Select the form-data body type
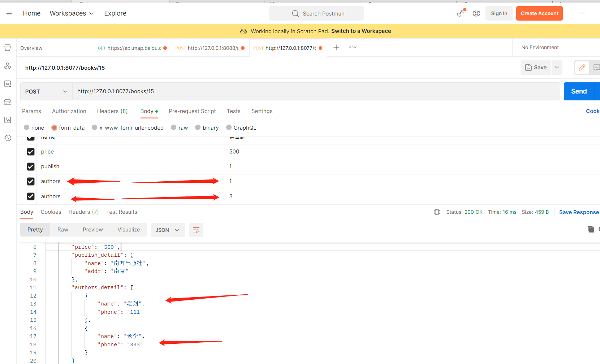This screenshot has height=364, width=600. coord(55,127)
